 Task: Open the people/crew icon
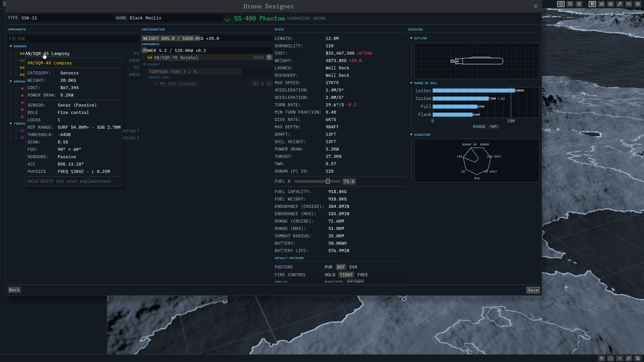(x=629, y=4)
